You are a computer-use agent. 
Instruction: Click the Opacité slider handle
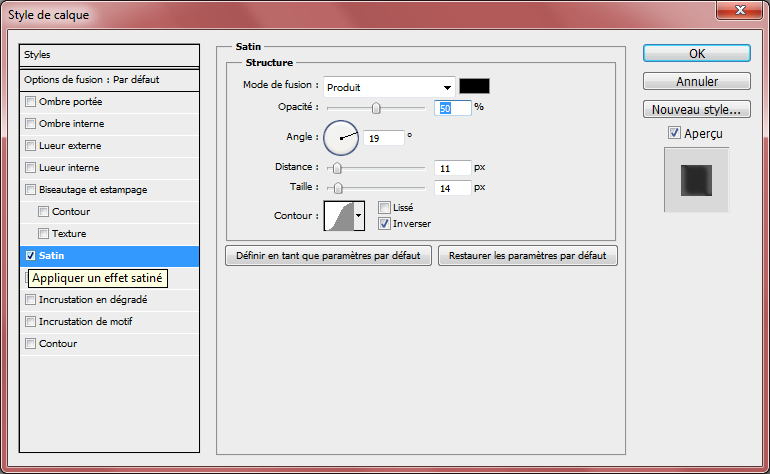376,107
